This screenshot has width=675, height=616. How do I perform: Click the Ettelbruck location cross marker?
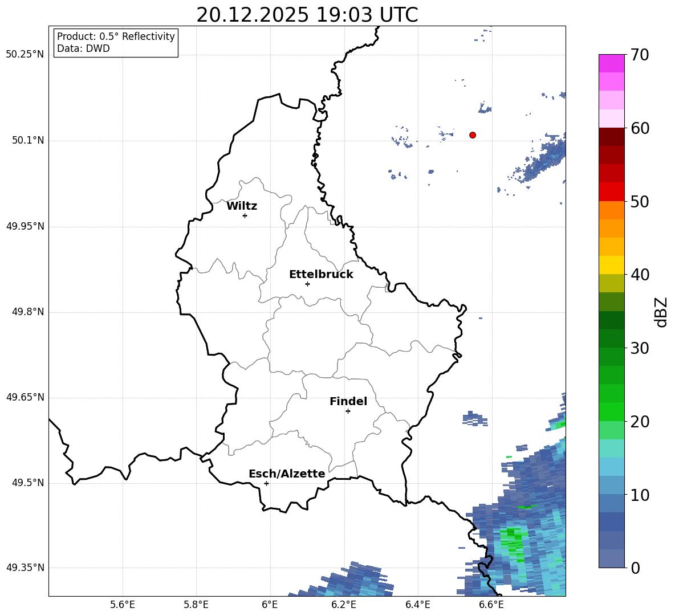click(x=307, y=284)
